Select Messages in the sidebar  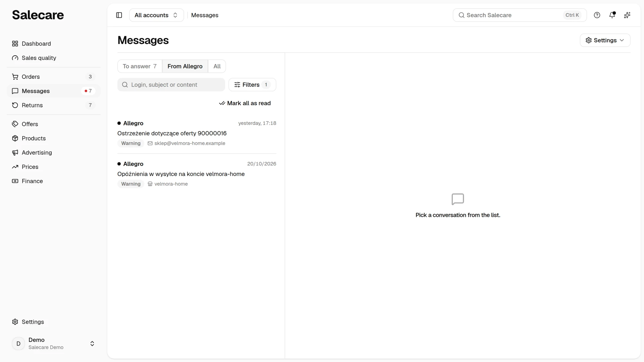[x=54, y=91]
